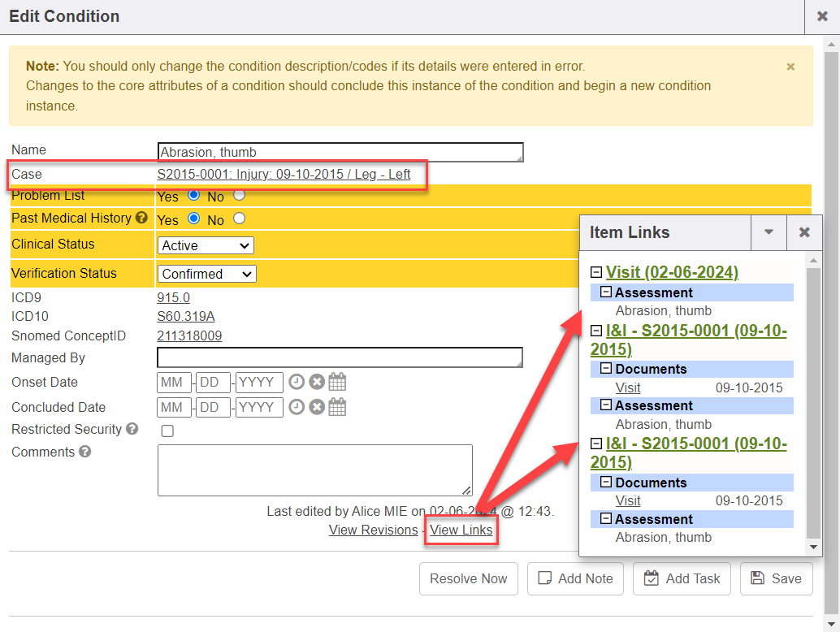The image size is (840, 632).
Task: Select No for Past Medical History
Action: point(239,219)
